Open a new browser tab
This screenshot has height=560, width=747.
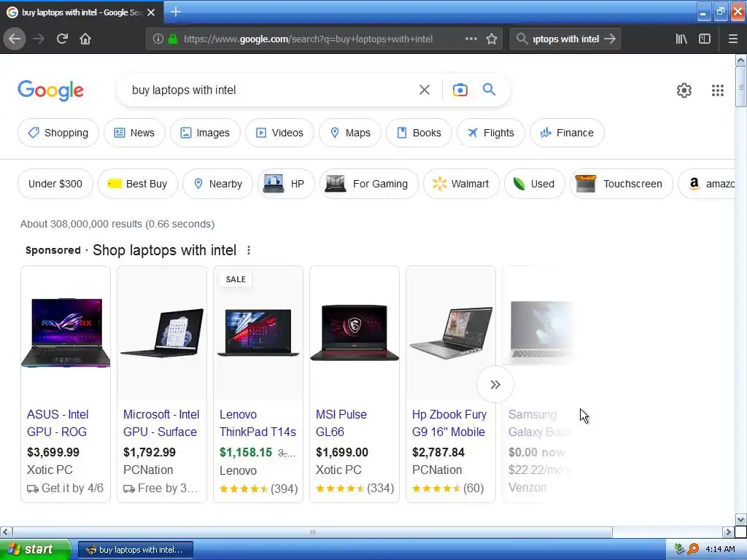[x=175, y=12]
